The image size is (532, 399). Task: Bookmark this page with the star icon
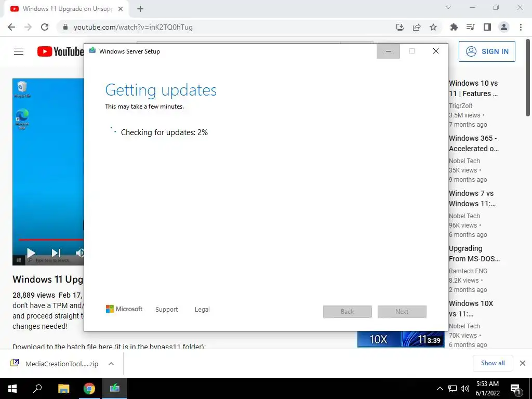433,27
